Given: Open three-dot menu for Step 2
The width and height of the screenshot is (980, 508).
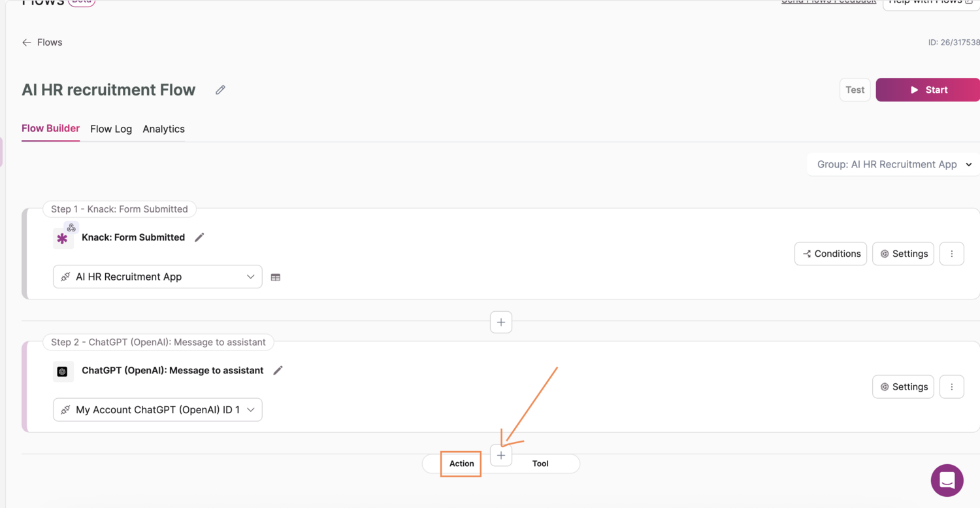Looking at the screenshot, I should (951, 387).
